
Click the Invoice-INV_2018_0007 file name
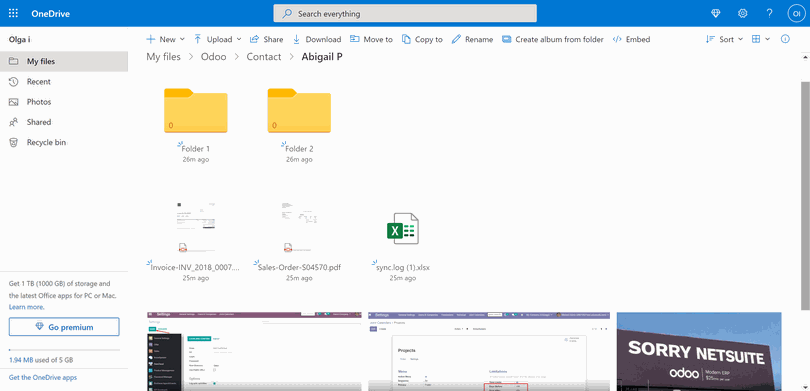coord(195,268)
